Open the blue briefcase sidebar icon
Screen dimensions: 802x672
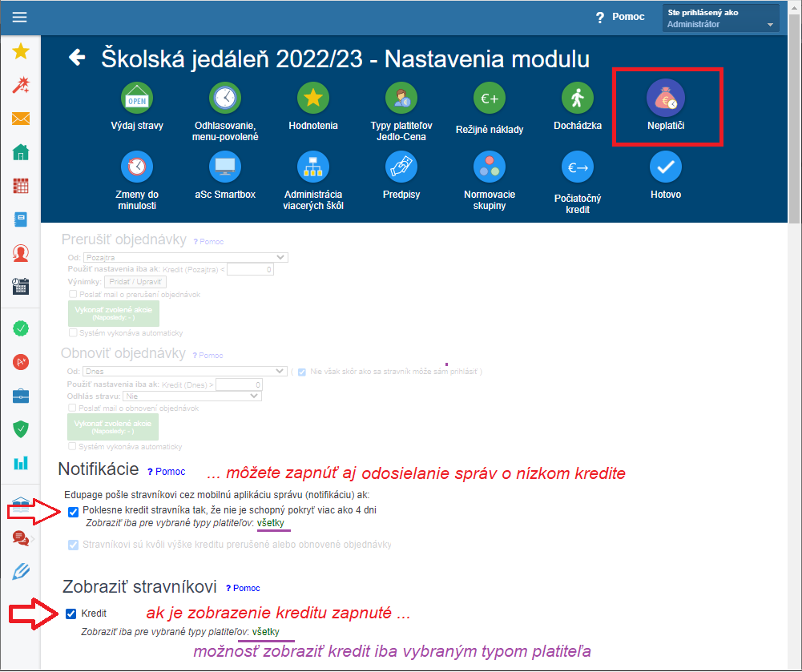pyautogui.click(x=21, y=396)
